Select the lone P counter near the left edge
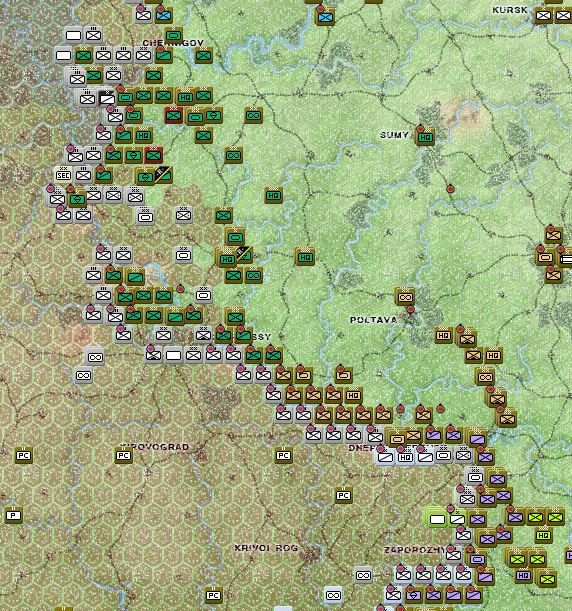Viewport: 572px width, 611px height. pos(14,515)
